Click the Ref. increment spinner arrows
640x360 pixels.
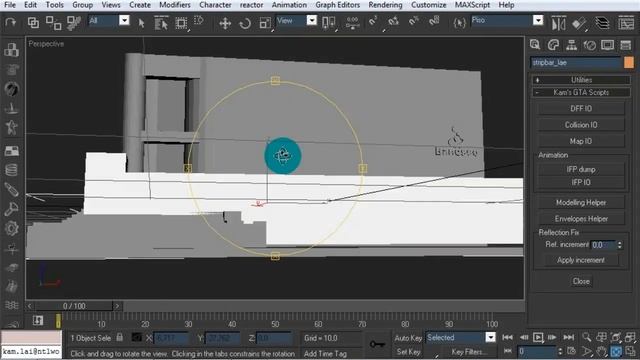pos(620,245)
